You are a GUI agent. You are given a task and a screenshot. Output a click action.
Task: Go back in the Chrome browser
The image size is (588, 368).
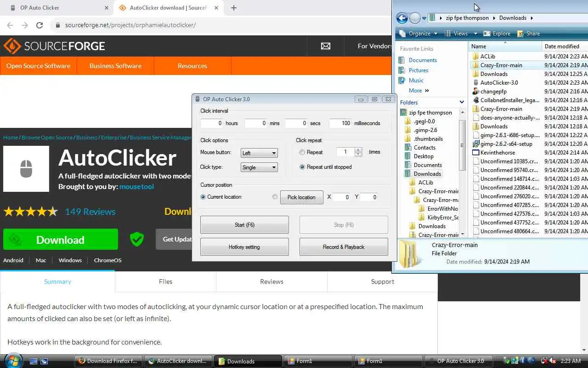[x=10, y=25]
